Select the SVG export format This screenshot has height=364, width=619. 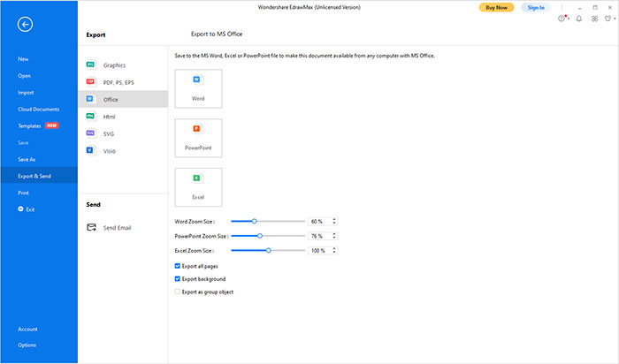pos(109,133)
